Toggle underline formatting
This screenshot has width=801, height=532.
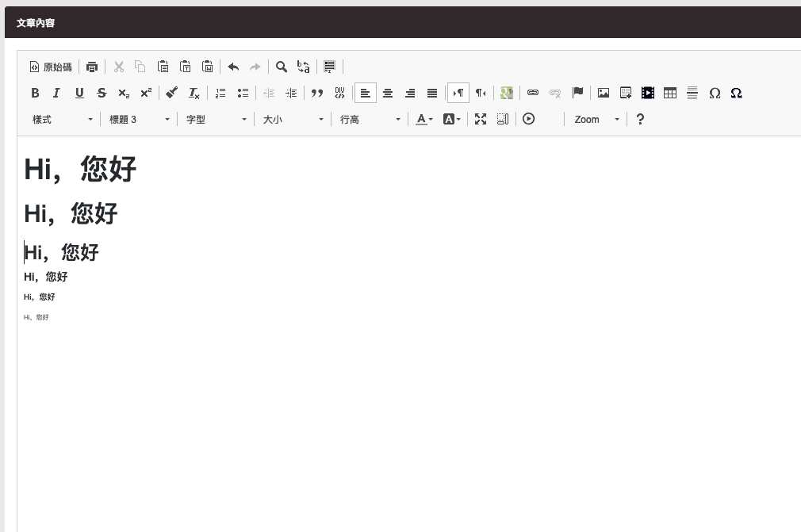click(79, 93)
